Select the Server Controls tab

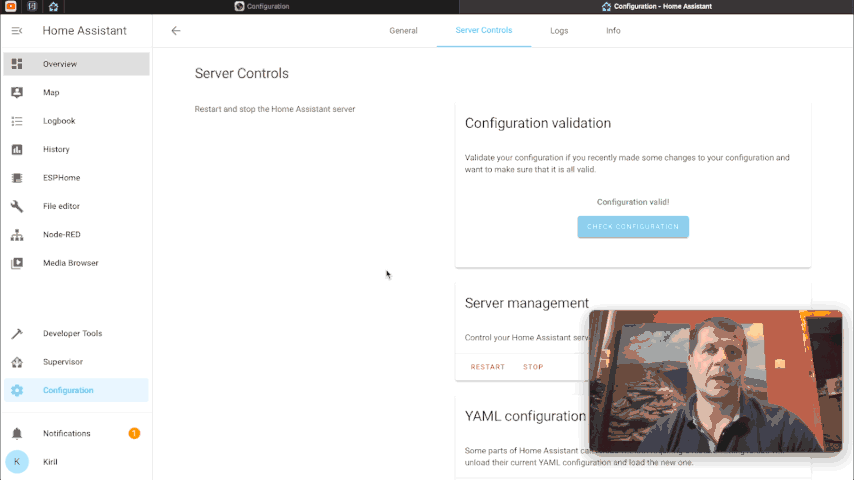tap(484, 31)
